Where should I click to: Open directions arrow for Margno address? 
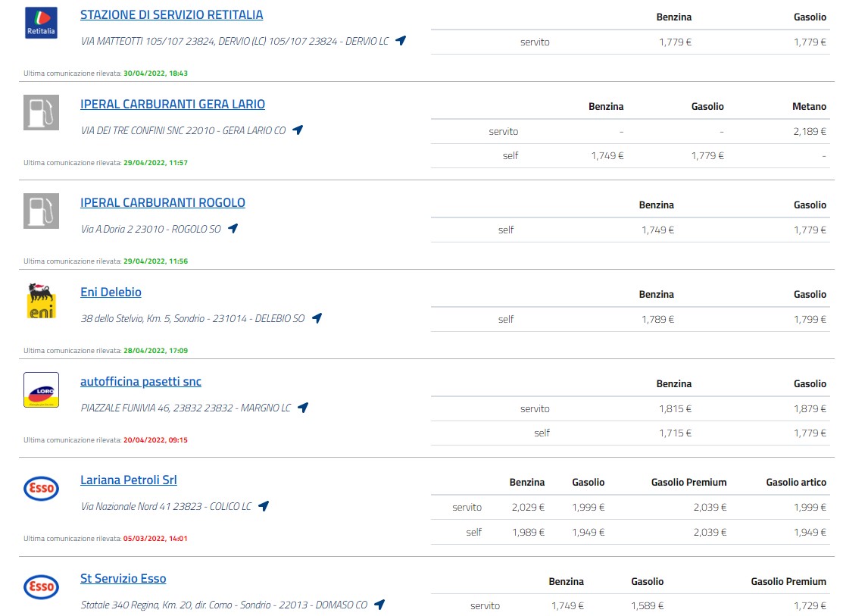click(x=303, y=407)
